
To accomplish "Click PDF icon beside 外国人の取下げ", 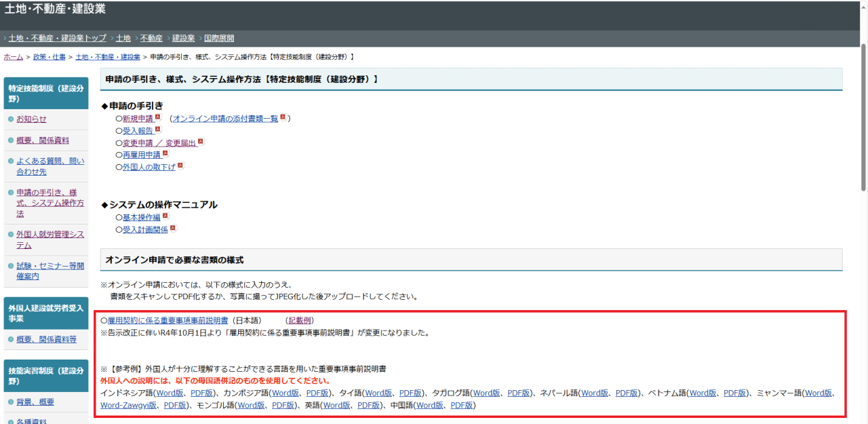I will click(x=180, y=166).
